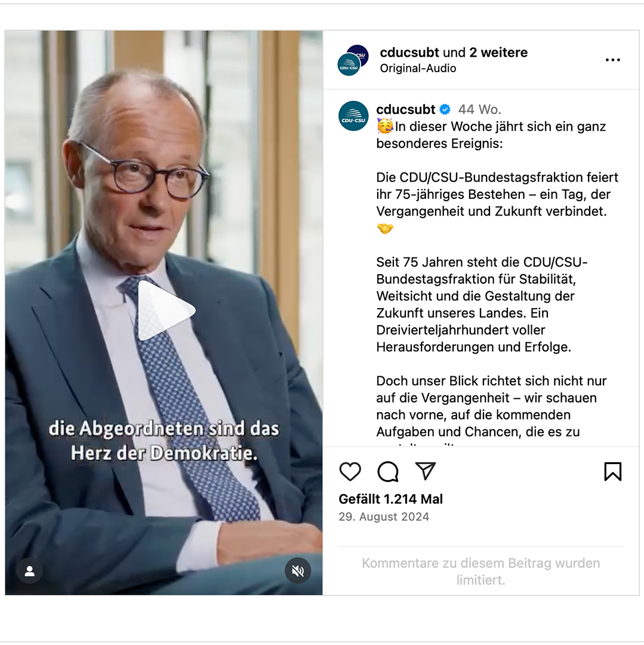Click the caption text about 75-jähriges Bestehen

(x=497, y=194)
